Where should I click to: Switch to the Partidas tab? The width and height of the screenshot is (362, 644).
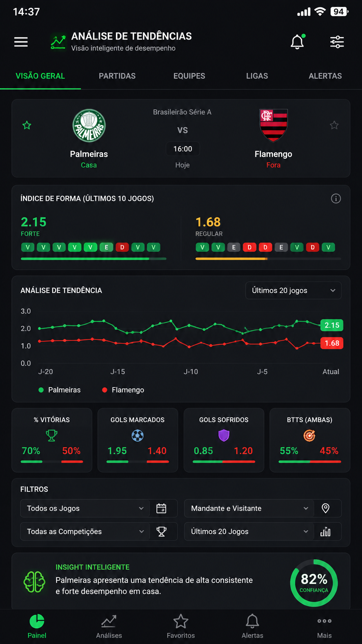[x=117, y=76]
